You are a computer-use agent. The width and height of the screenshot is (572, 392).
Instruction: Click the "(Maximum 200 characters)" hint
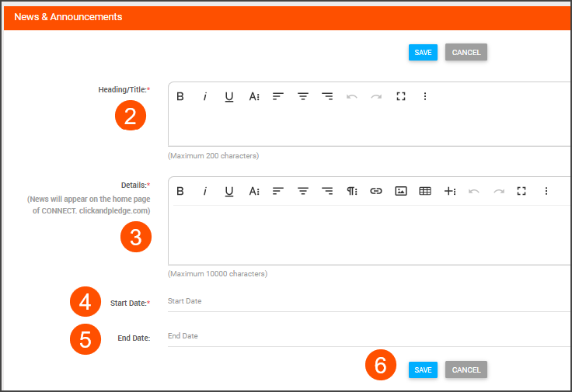[x=214, y=156]
